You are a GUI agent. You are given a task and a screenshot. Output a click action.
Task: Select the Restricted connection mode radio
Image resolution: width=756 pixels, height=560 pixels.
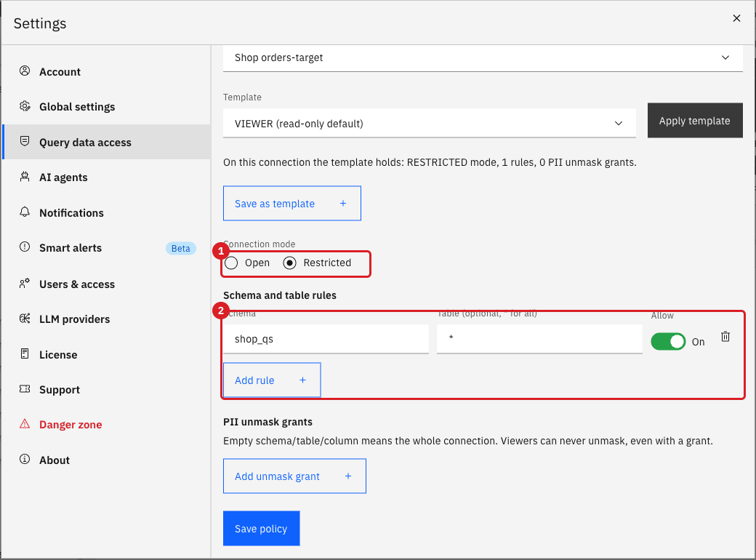coord(290,263)
